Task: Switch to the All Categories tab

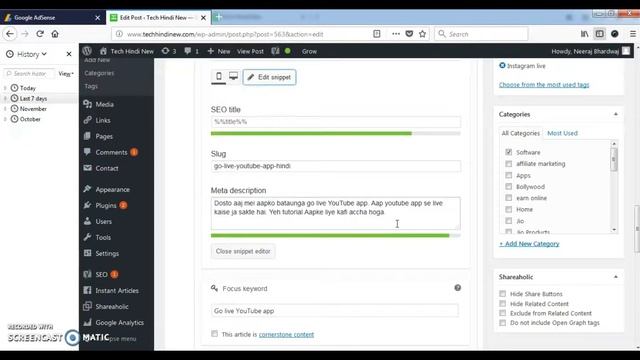Action: [x=520, y=133]
